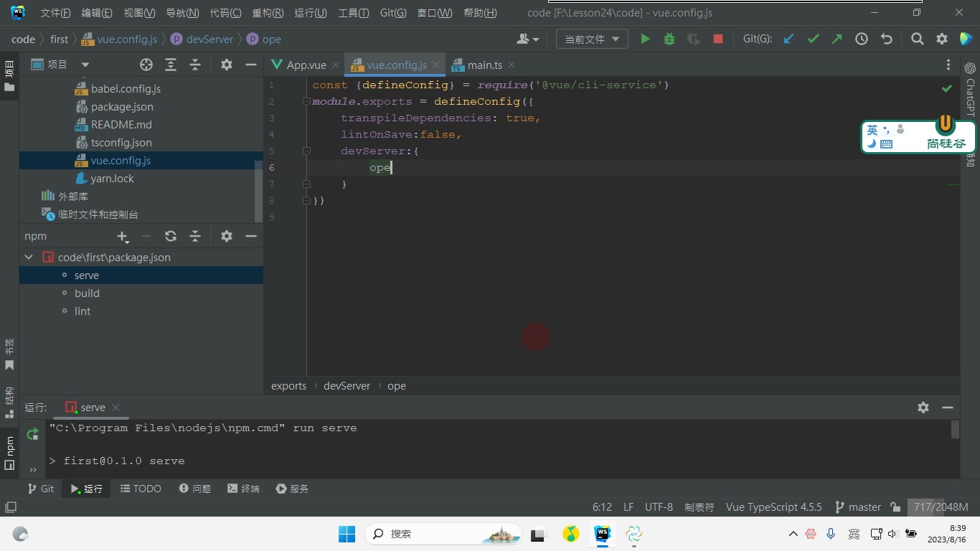Screen dimensions: 980x551
Task: Open the master branch selector in status bar
Action: point(858,507)
